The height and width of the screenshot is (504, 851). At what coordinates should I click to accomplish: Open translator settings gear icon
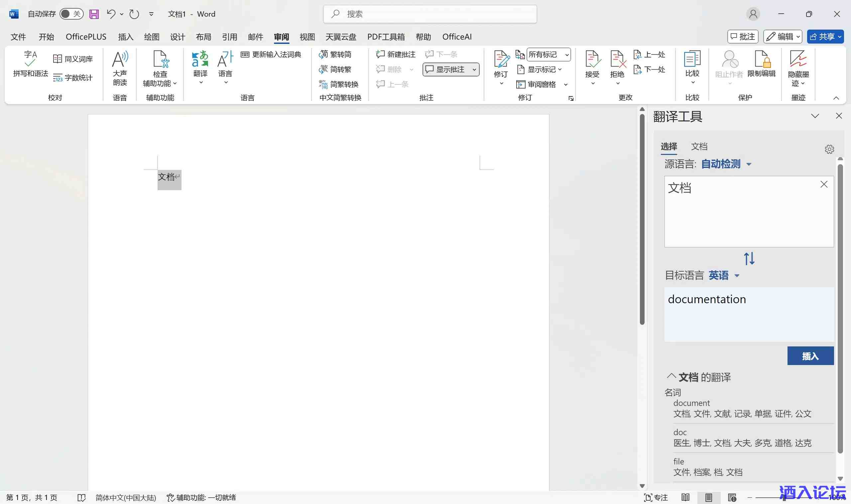(x=829, y=149)
